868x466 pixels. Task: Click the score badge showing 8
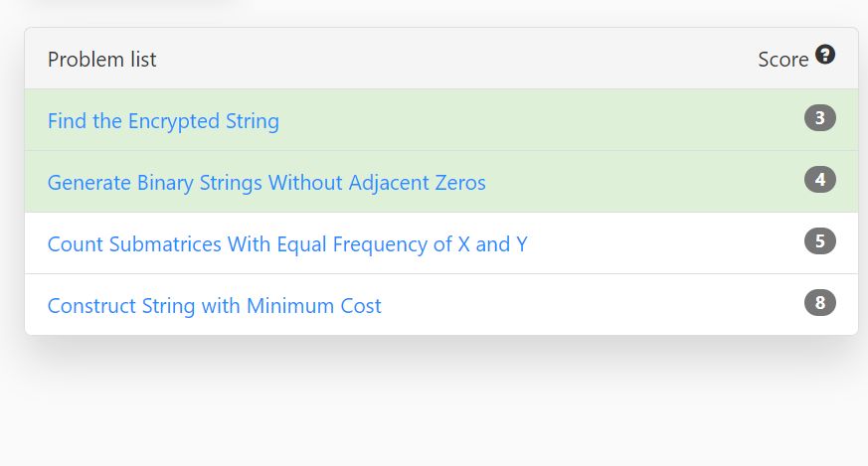pos(820,303)
